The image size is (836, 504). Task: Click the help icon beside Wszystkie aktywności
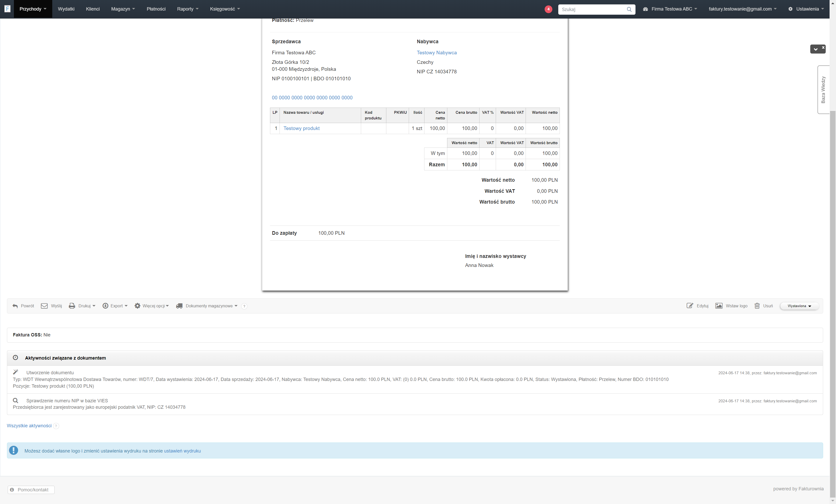tap(56, 426)
